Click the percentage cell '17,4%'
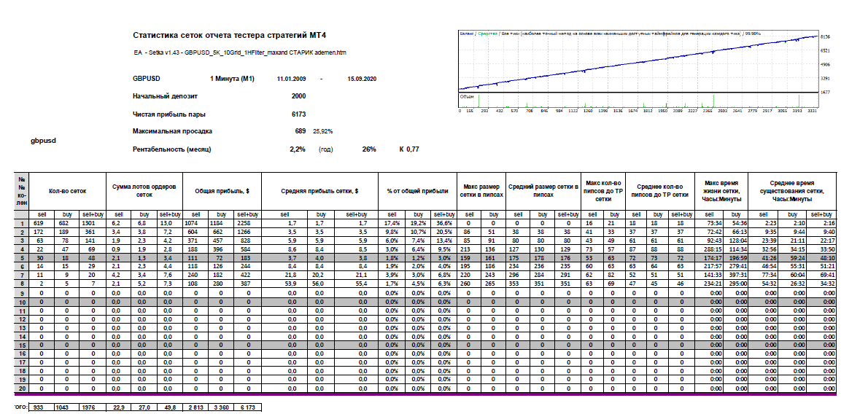The width and height of the screenshot is (868, 414). [x=392, y=223]
